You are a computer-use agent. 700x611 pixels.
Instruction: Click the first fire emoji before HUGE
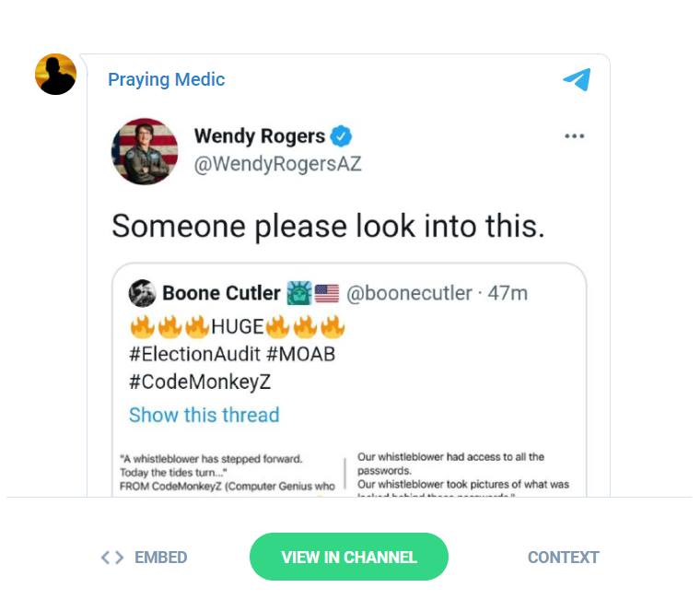(142, 326)
